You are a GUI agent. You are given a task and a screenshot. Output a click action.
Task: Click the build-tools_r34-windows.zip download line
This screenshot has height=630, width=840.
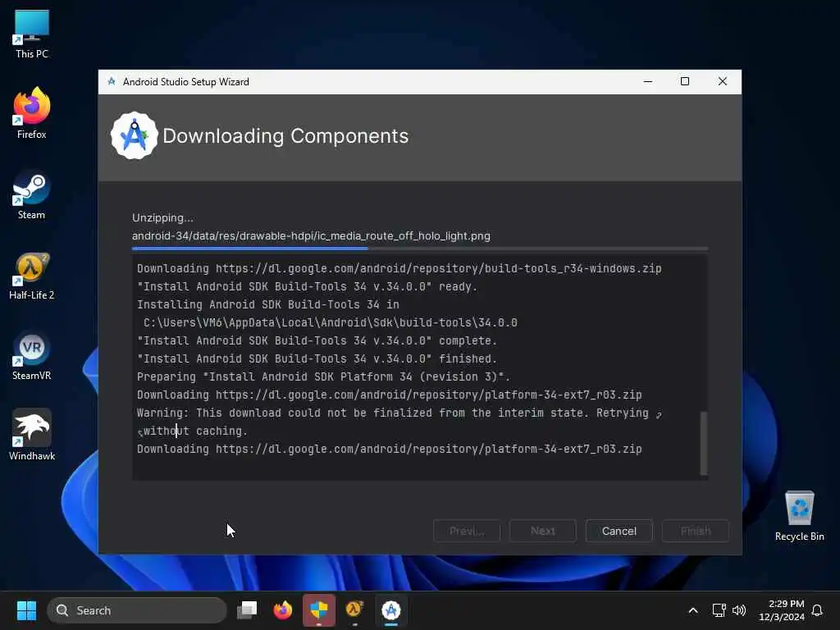[399, 268]
